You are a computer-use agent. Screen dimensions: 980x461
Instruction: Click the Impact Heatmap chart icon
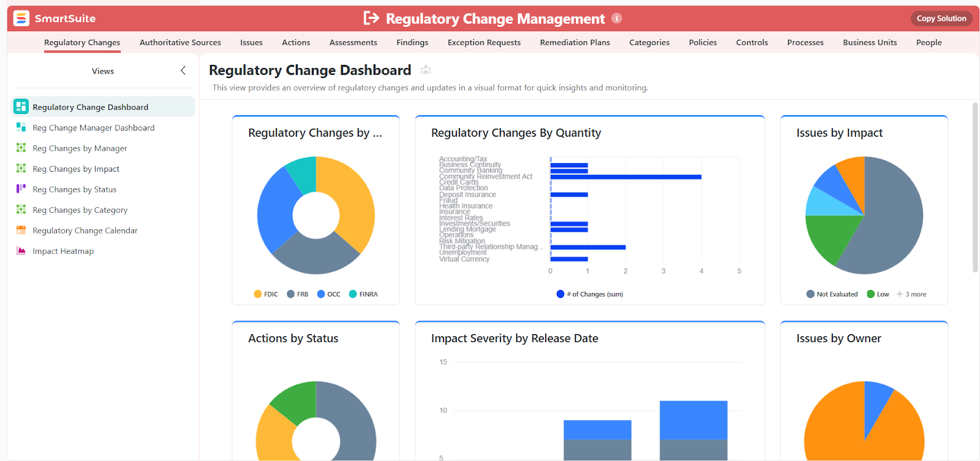coord(21,251)
